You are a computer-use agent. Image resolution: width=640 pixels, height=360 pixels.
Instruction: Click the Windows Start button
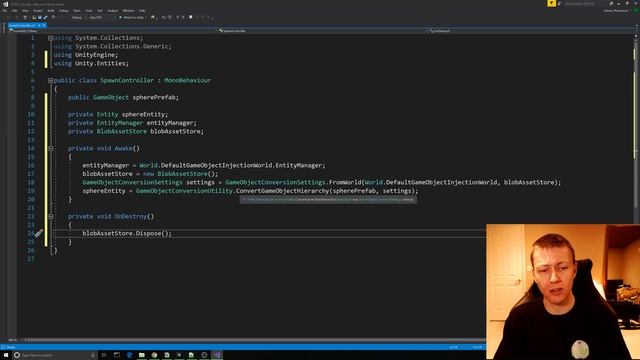click(x=6, y=355)
